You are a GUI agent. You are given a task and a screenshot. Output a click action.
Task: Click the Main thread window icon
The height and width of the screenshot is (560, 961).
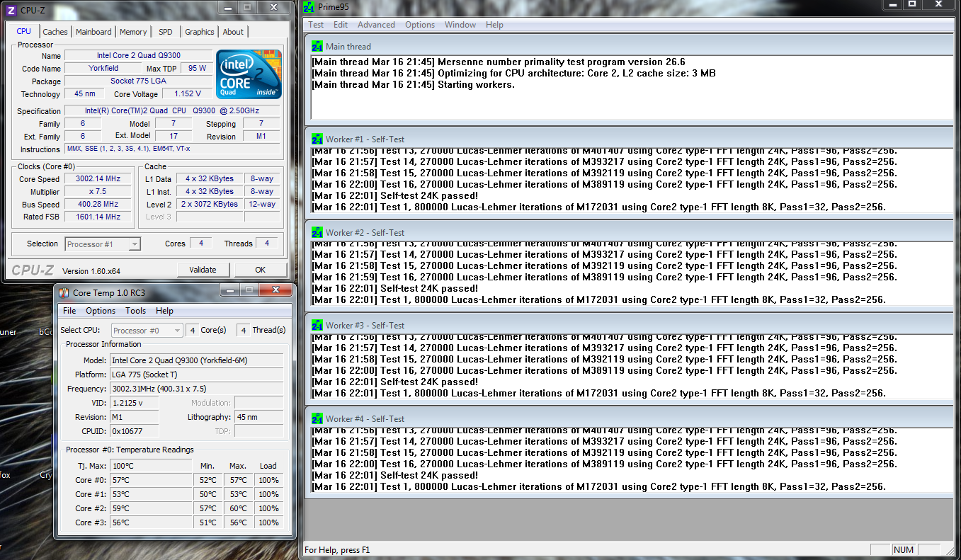317,46
